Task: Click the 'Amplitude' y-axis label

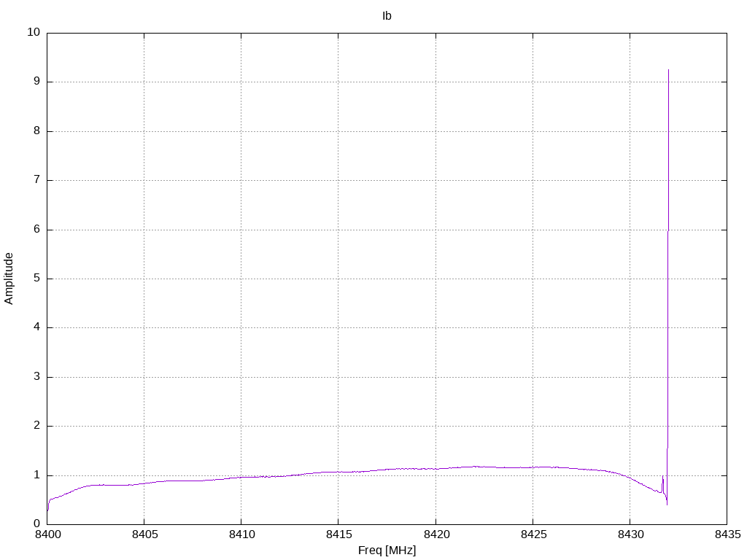Action: point(9,279)
